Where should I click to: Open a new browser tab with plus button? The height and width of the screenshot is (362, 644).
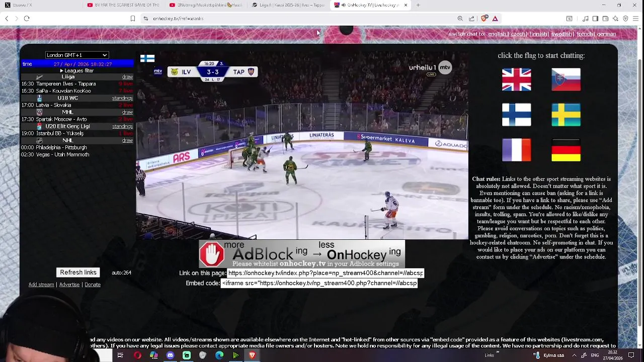[418, 5]
